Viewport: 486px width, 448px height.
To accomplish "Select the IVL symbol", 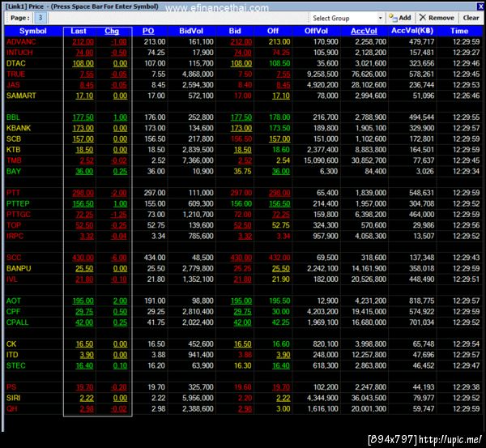I will point(12,279).
